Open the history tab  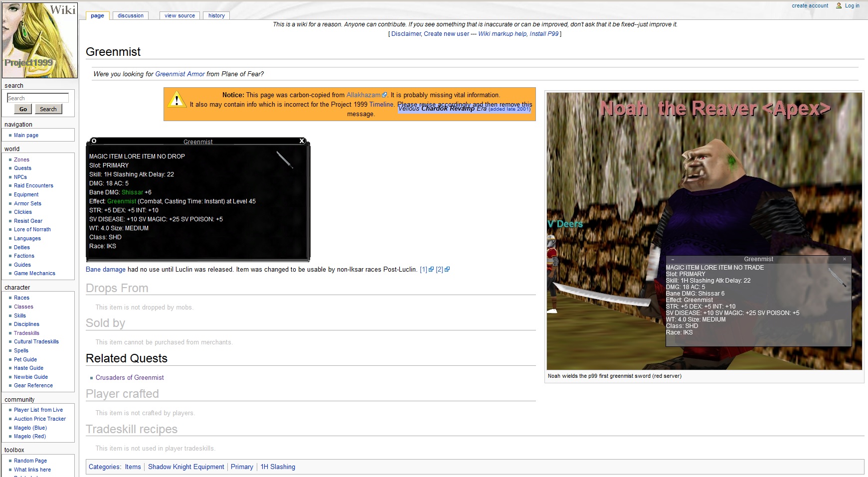point(216,15)
